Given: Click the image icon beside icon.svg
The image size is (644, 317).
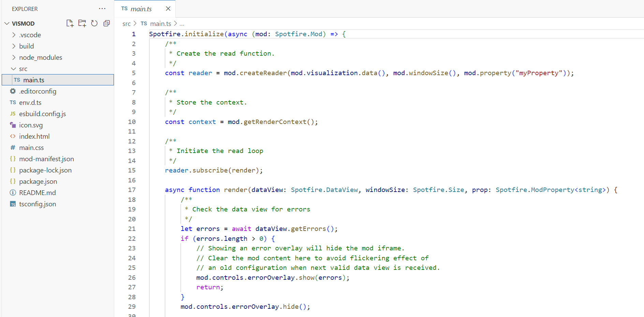Looking at the screenshot, I should point(13,125).
